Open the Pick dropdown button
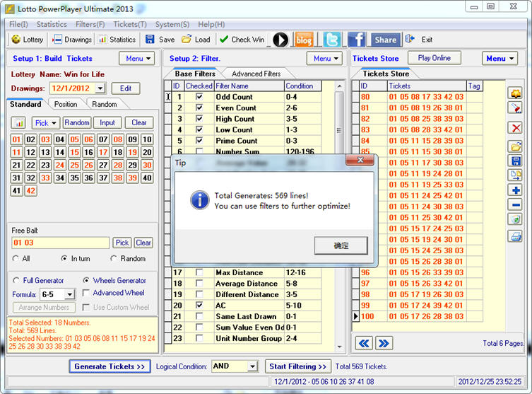Screen dimensions: 532x394 point(46,122)
